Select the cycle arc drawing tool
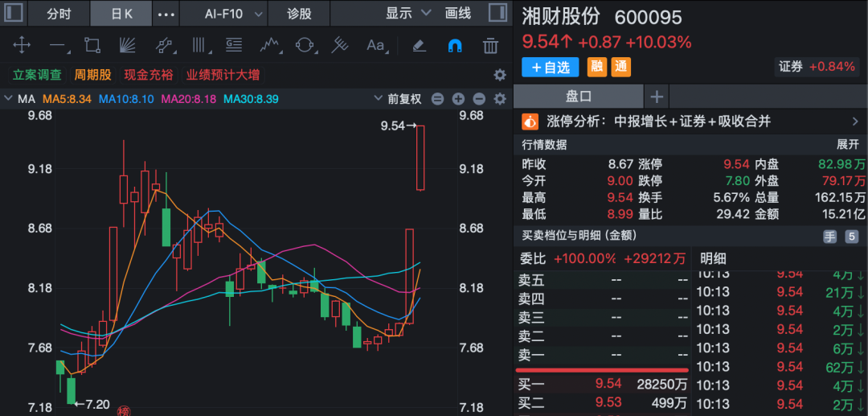Image resolution: width=868 pixels, height=416 pixels. point(305,45)
